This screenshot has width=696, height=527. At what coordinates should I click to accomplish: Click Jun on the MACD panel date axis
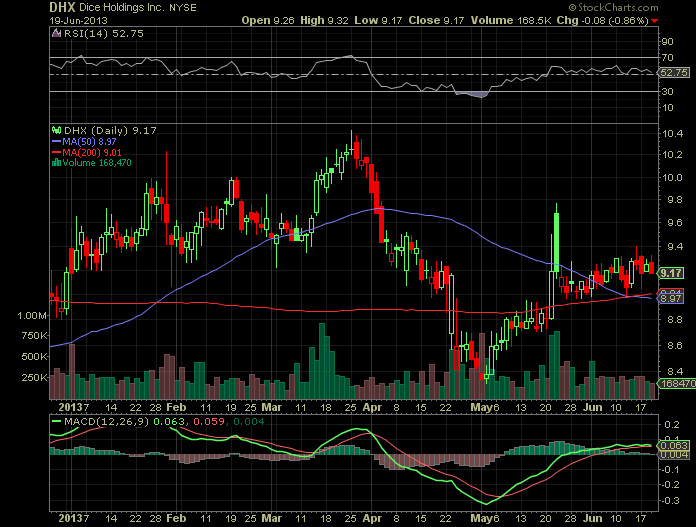(593, 518)
